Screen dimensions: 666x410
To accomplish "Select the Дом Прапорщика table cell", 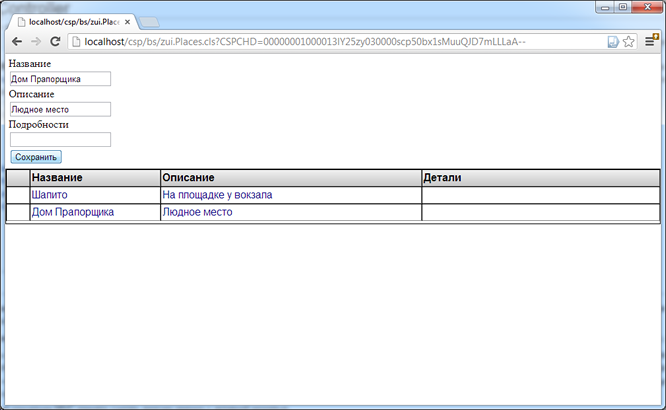I will tap(95, 212).
